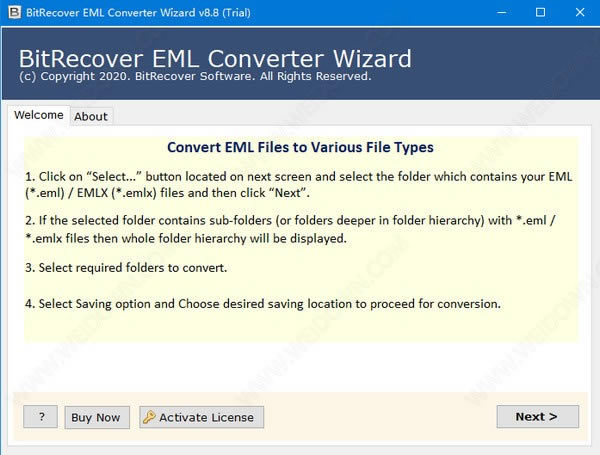Viewport: 600px width, 455px height.
Task: Open the About tab
Action: click(91, 116)
